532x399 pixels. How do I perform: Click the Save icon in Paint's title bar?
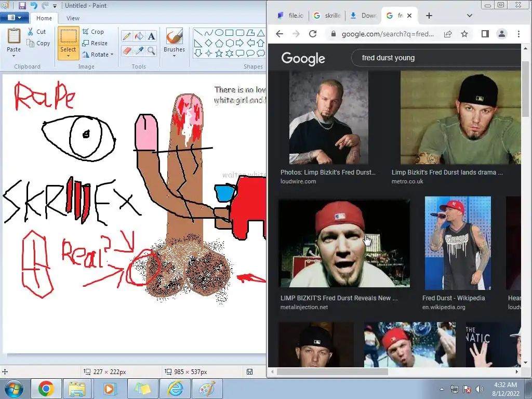pyautogui.click(x=22, y=5)
